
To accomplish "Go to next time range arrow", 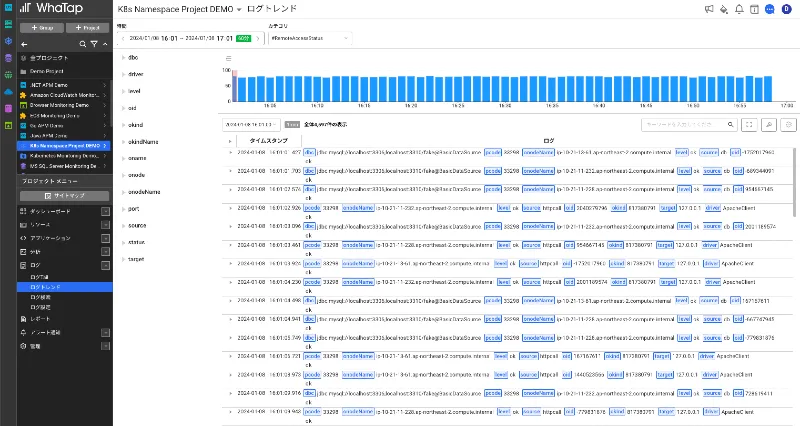I will tap(258, 38).
